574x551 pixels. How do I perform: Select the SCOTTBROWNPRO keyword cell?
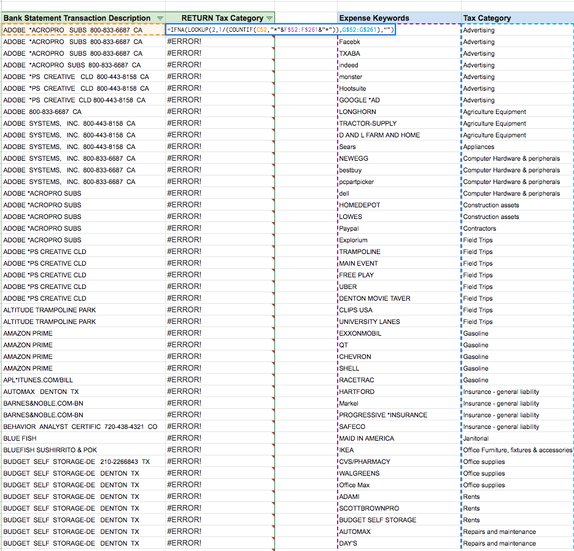click(399, 509)
